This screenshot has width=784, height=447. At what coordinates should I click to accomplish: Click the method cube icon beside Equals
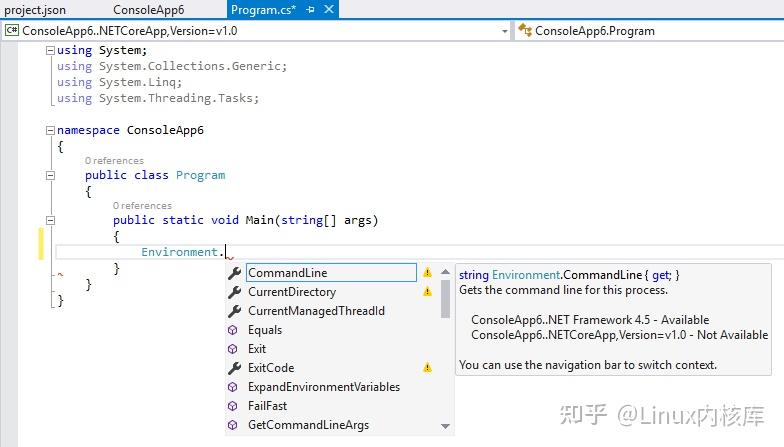232,330
